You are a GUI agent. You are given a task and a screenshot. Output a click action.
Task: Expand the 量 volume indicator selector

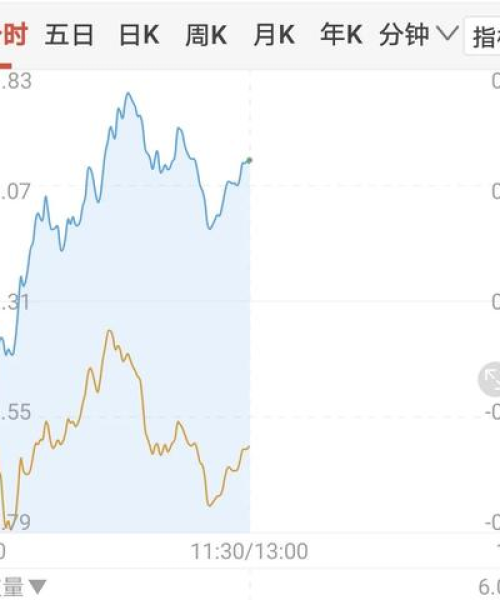tap(23, 587)
